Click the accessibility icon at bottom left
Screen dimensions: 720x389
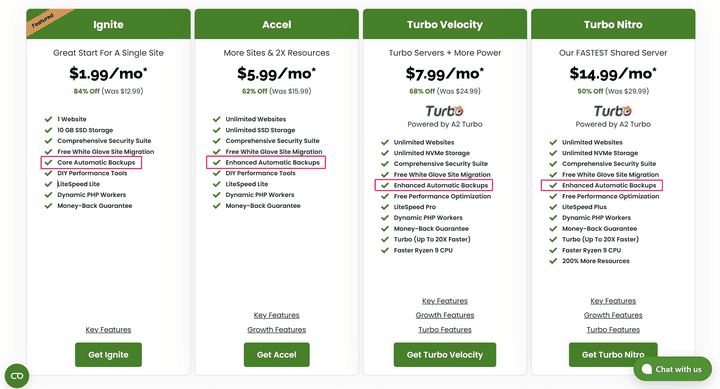click(x=17, y=376)
